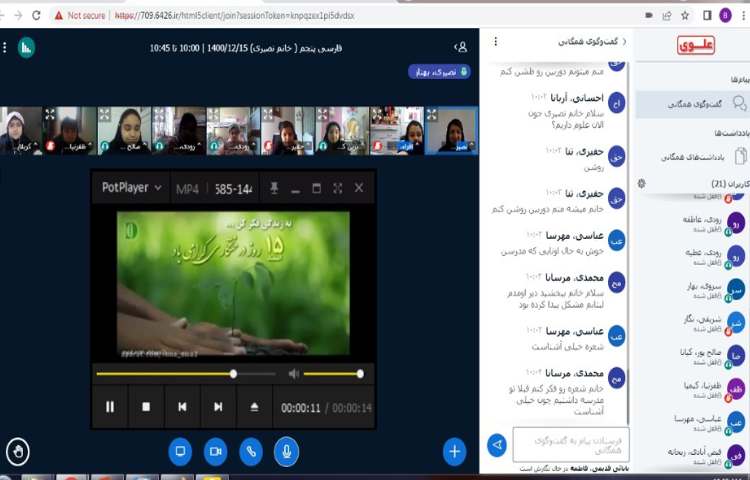
Task: Toggle the webcam sharing button
Action: (215, 451)
